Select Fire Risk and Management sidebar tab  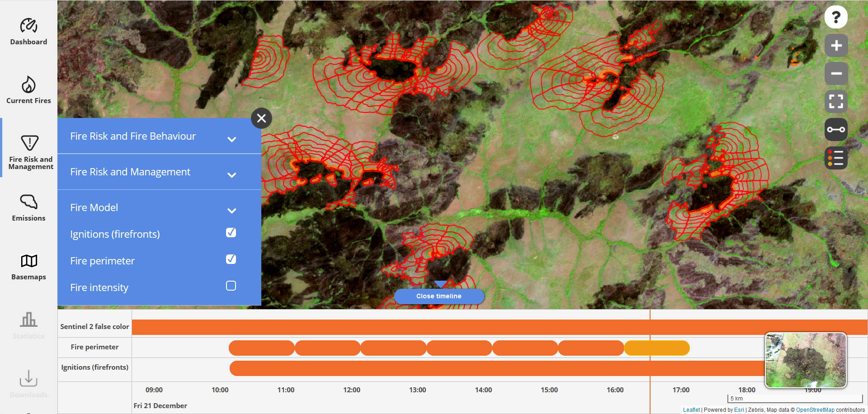point(30,149)
